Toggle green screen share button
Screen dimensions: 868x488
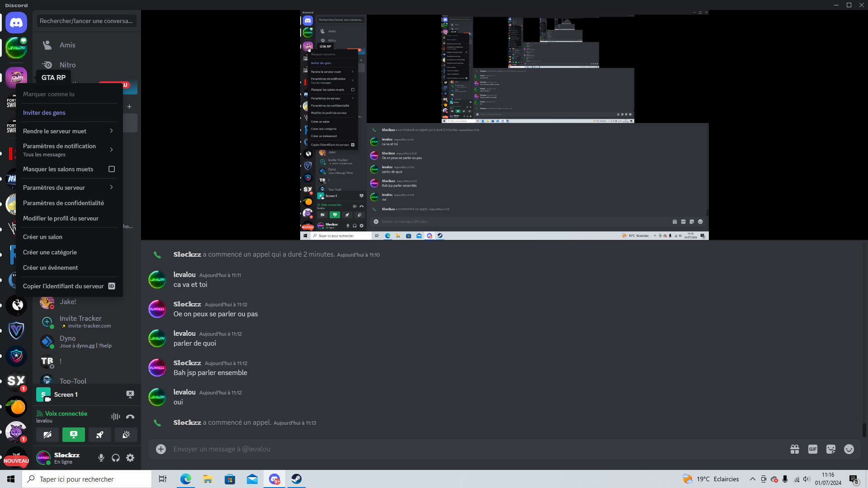pos(74,435)
